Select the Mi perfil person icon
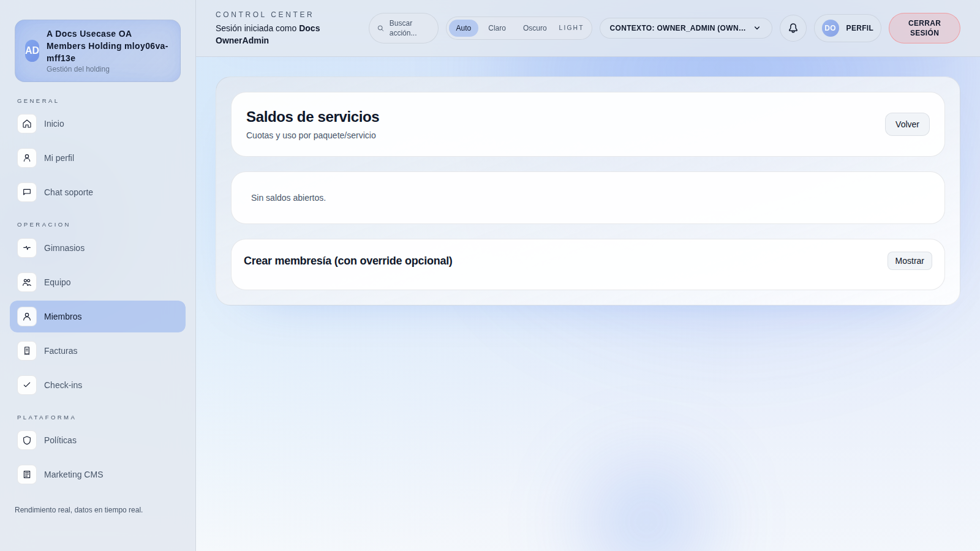Viewport: 980px width, 551px height. [27, 158]
